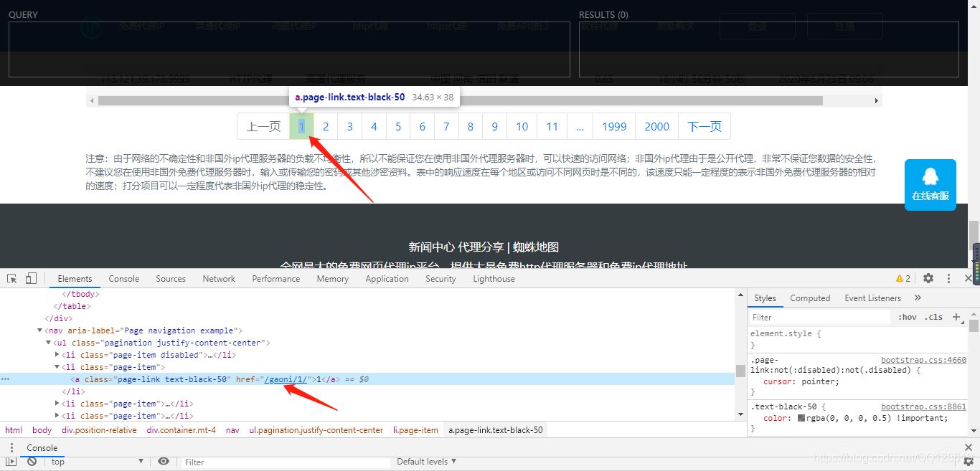Go to pagination page 2000
This screenshot has width=980, height=471.
655,125
